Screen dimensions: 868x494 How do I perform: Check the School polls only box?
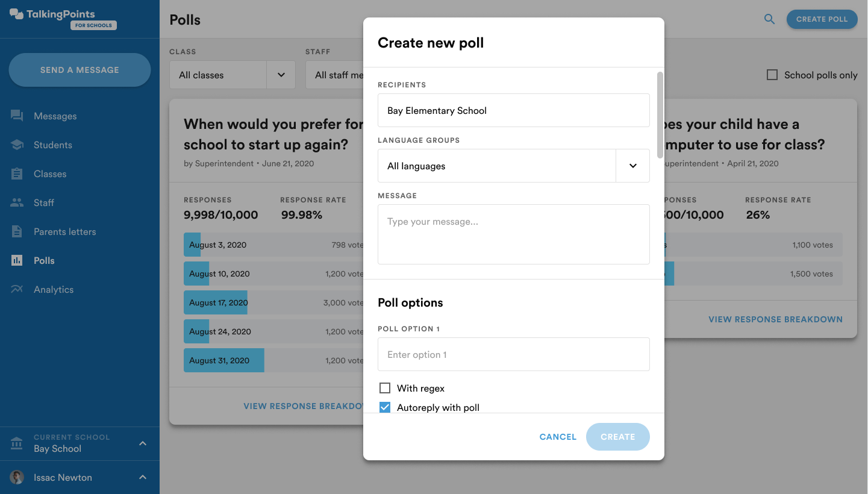coord(772,75)
